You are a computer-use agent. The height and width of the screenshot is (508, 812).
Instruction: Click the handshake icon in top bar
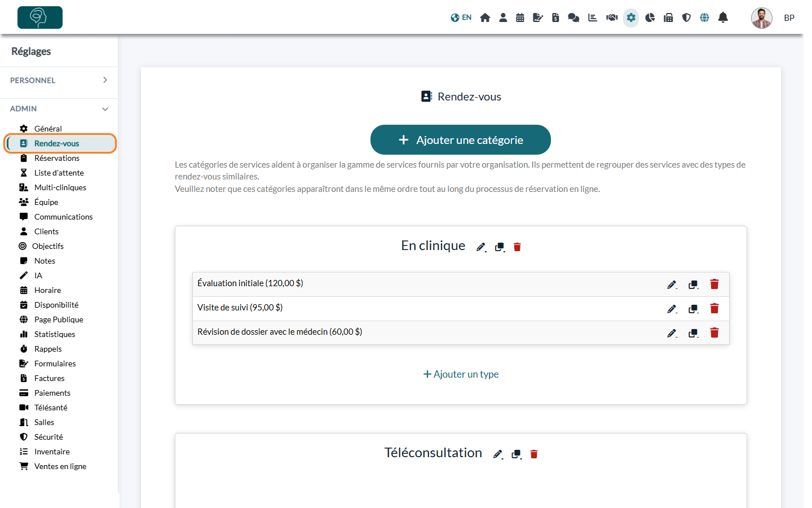click(612, 17)
